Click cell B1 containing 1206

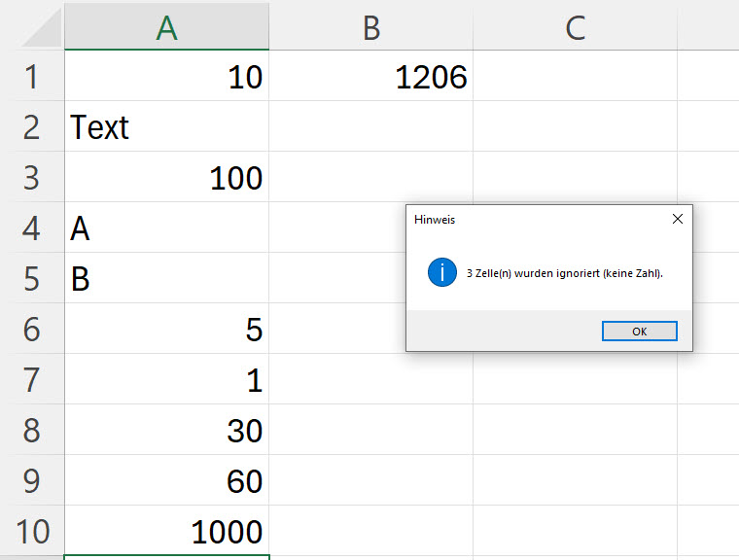pyautogui.click(x=370, y=77)
